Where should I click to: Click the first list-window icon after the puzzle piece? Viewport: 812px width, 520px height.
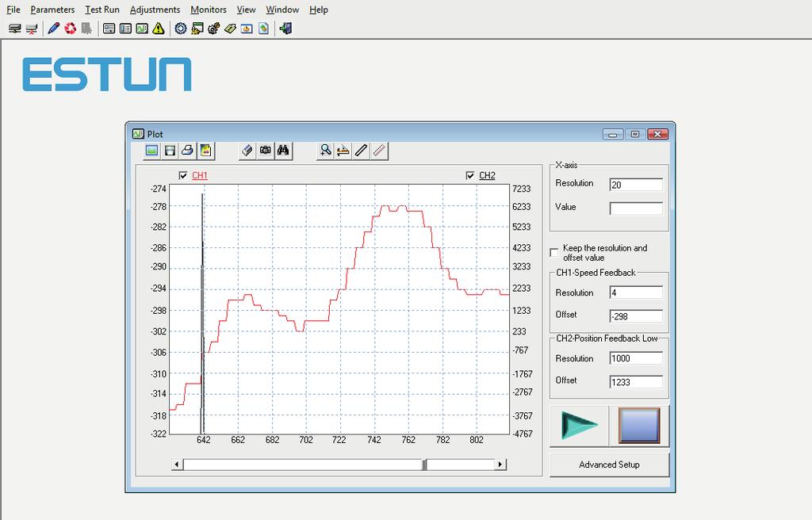(109, 29)
